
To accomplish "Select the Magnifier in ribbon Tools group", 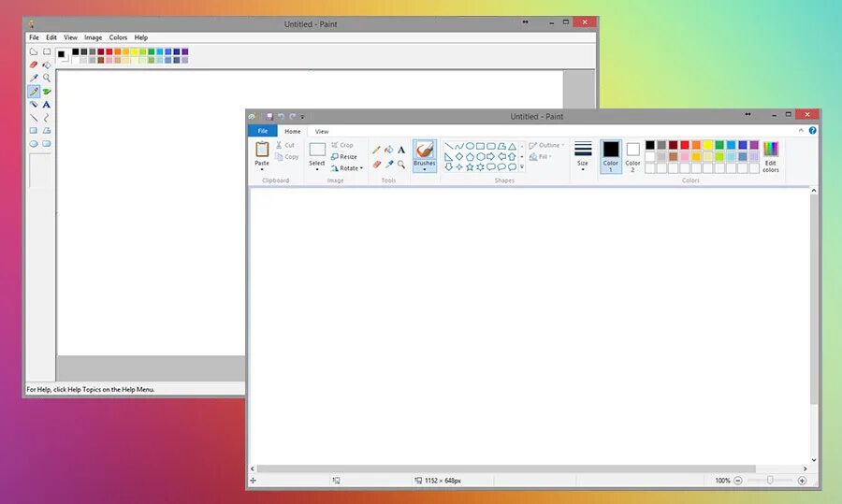I will pos(401,165).
